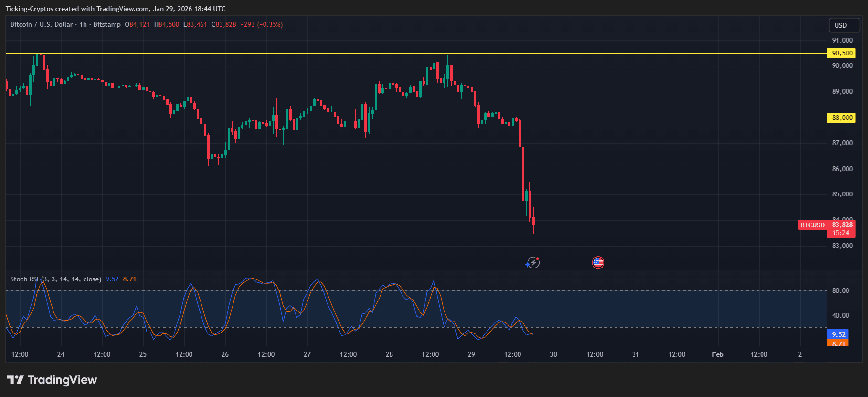Click the open price value 84,121
The width and height of the screenshot is (868, 397).
point(140,24)
